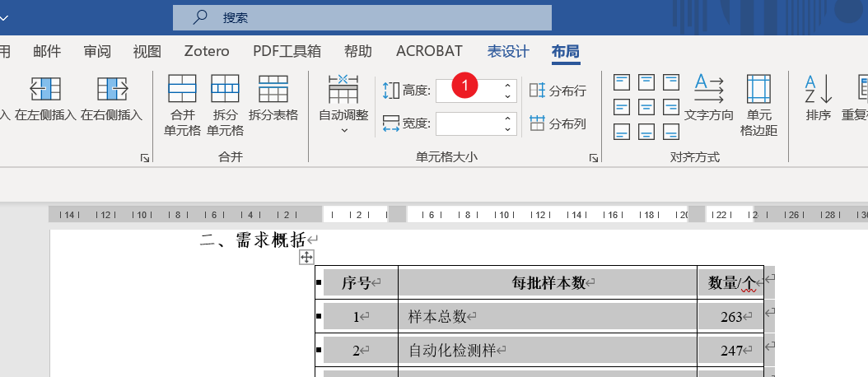Click Merge Cells icon
The height and width of the screenshot is (377, 868).
(x=182, y=89)
